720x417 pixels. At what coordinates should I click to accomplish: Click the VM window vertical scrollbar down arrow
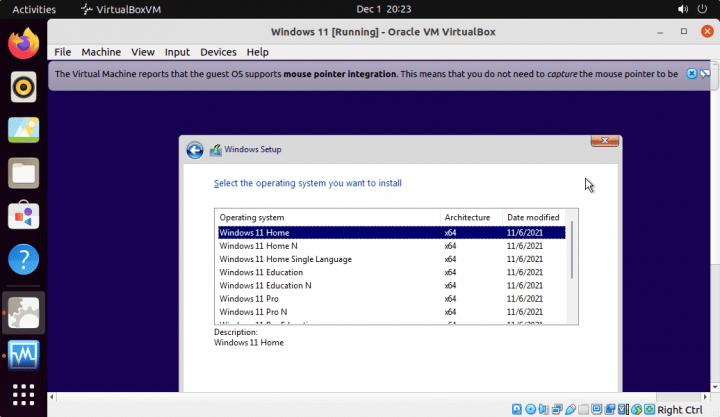click(x=715, y=387)
